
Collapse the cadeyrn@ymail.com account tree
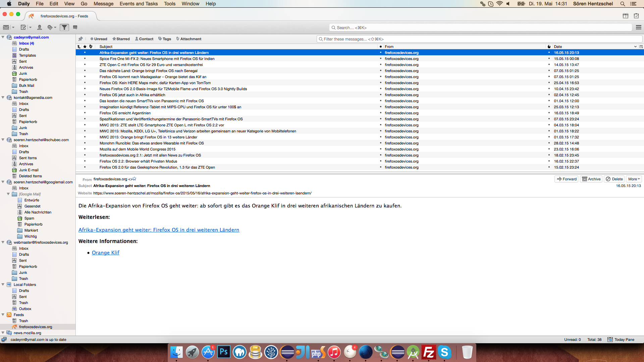pos(3,37)
